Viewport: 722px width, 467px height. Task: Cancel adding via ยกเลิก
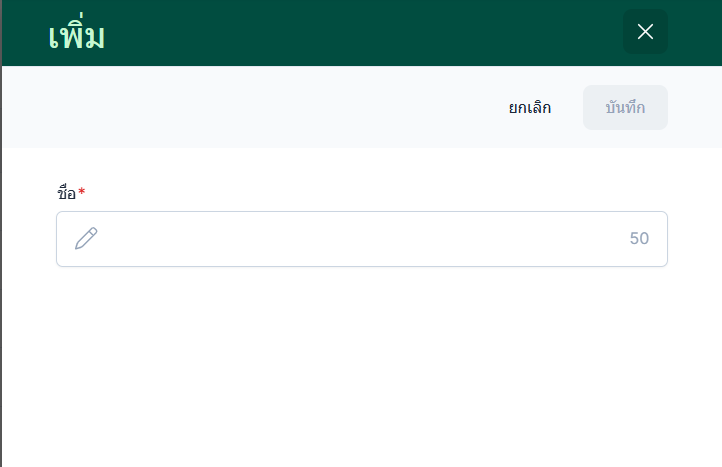pyautogui.click(x=530, y=108)
